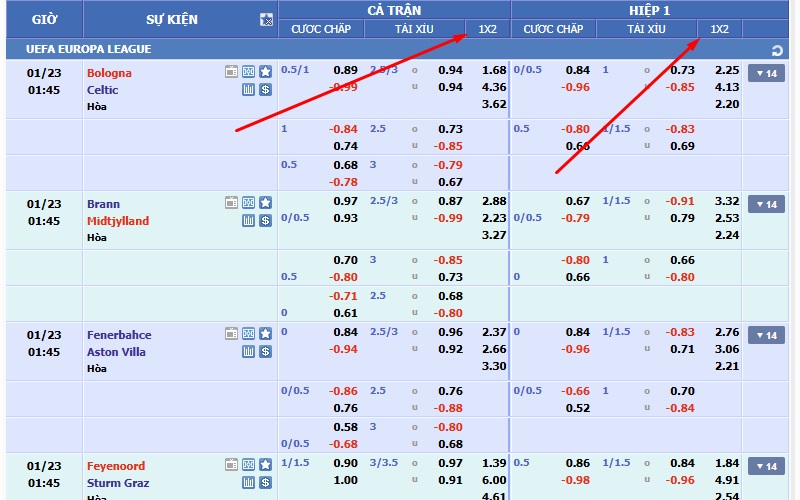Viewport: 800px width, 500px height.
Task: Toggle the favorites filter star in Sự Kiện header
Action: pos(266,19)
